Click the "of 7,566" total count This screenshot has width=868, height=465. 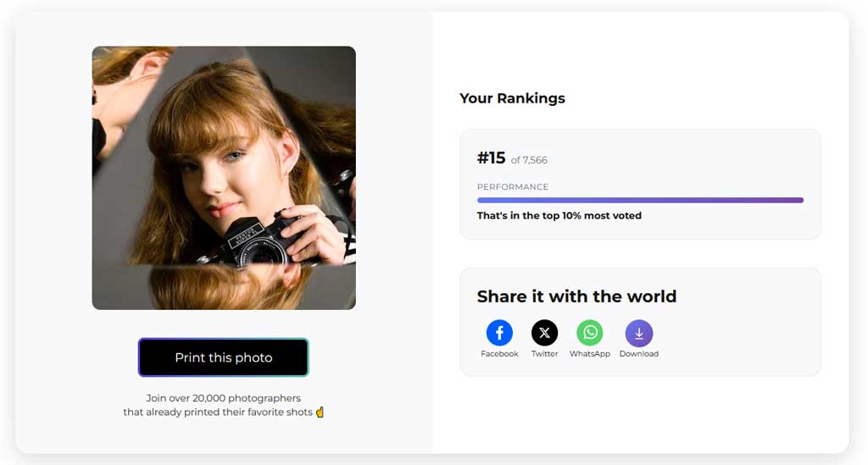(x=529, y=160)
